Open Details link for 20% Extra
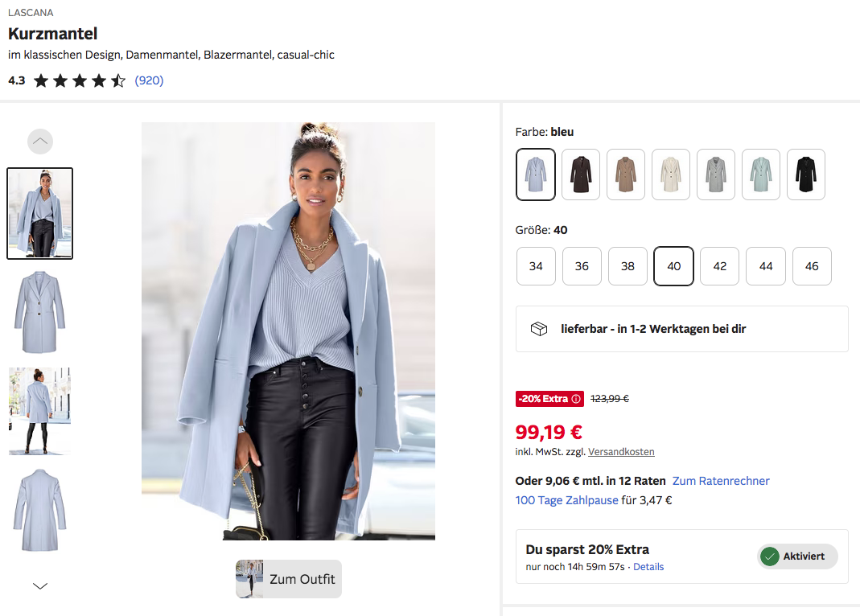The width and height of the screenshot is (860, 616). [648, 567]
